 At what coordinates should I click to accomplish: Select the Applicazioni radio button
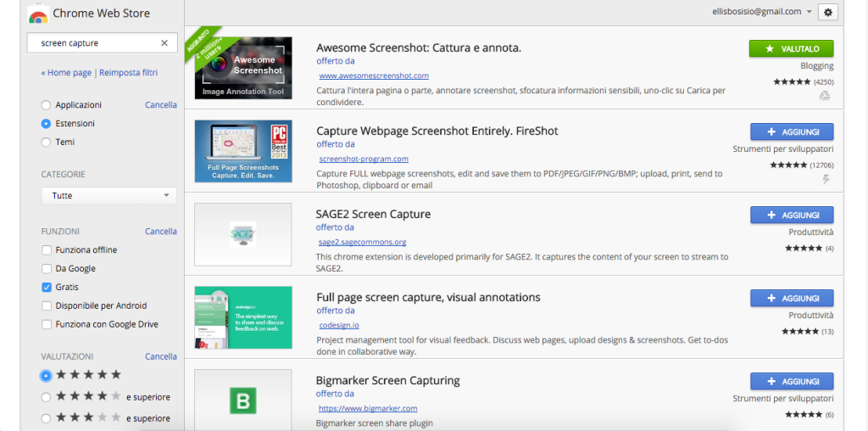tap(46, 105)
